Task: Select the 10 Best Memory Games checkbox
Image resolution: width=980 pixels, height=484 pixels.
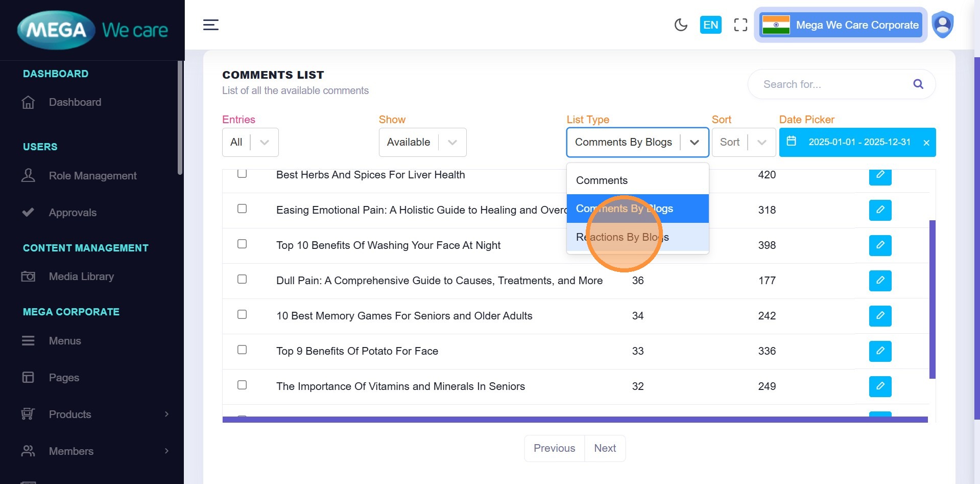Action: click(x=242, y=314)
